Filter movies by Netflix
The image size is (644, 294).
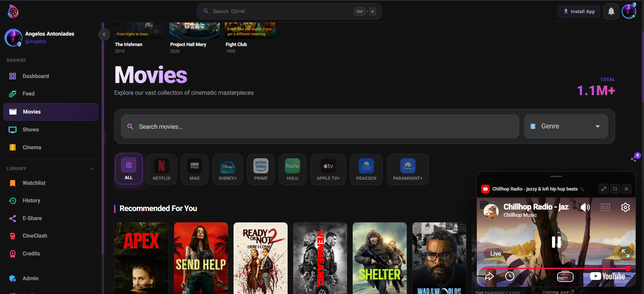(162, 169)
